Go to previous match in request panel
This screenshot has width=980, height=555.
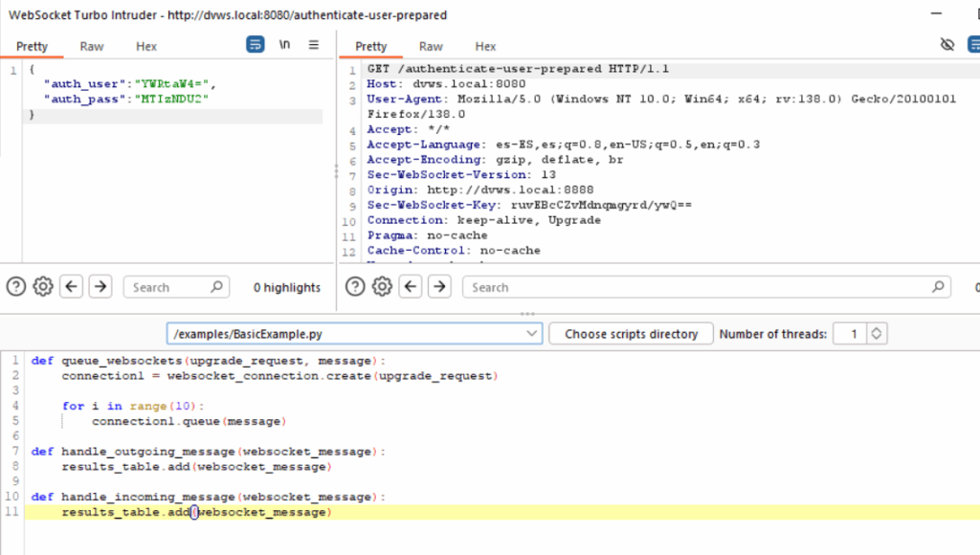pos(411,287)
